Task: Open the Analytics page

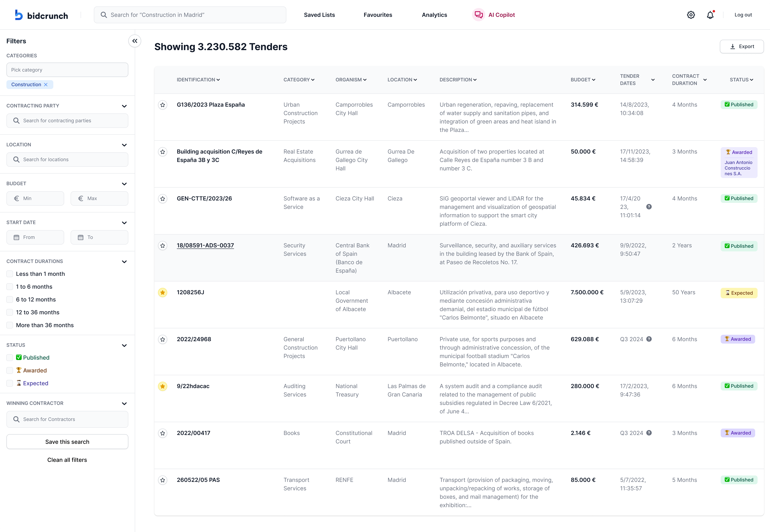Action: (434, 15)
